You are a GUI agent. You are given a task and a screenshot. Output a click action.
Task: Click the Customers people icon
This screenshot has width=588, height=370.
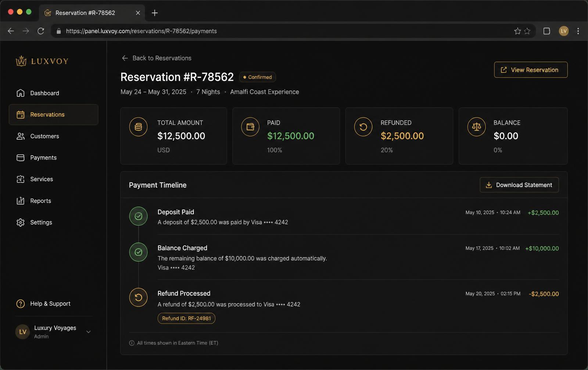click(21, 136)
